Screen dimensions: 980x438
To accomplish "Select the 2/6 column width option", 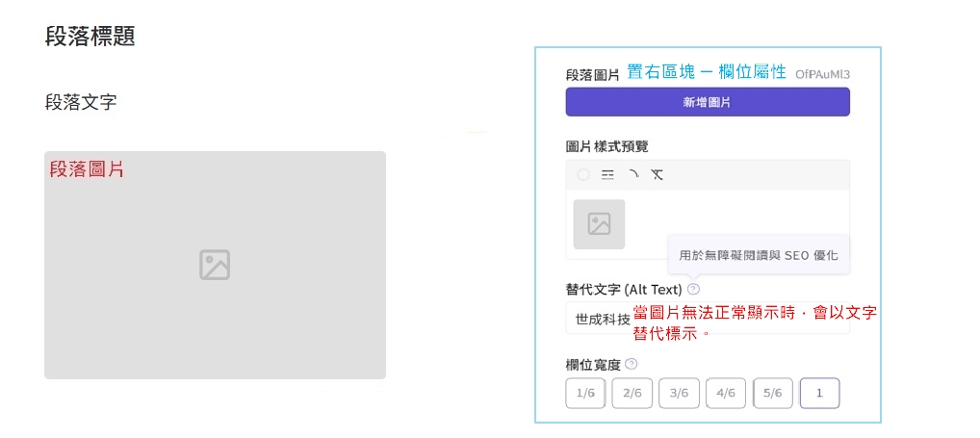I will tap(632, 394).
